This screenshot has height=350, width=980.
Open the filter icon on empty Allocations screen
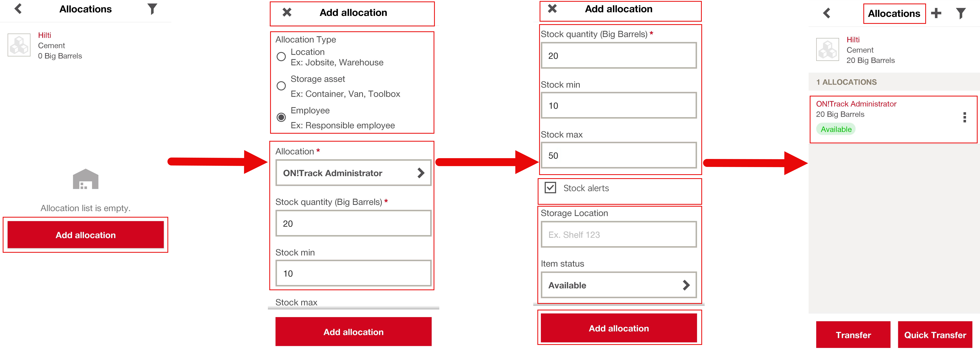click(152, 9)
